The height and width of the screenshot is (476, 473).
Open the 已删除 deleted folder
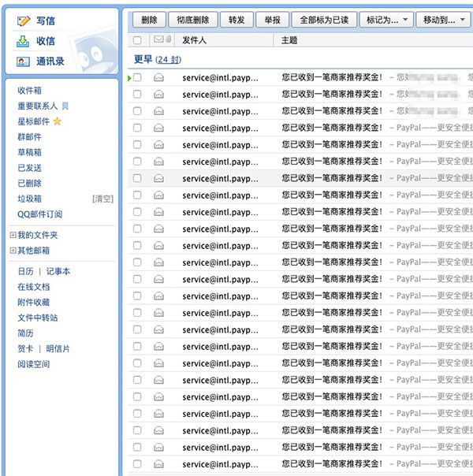pos(29,184)
